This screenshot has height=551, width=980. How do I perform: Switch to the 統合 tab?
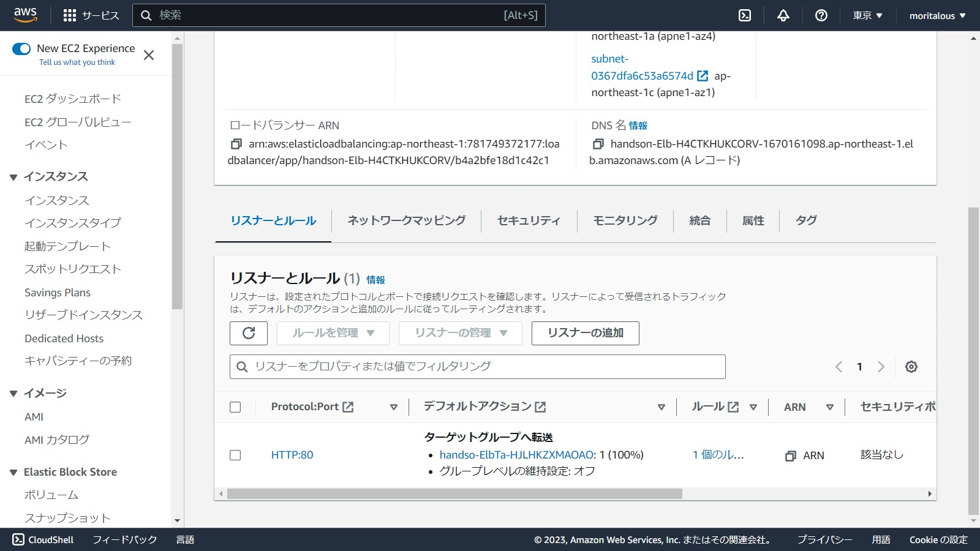pos(700,220)
